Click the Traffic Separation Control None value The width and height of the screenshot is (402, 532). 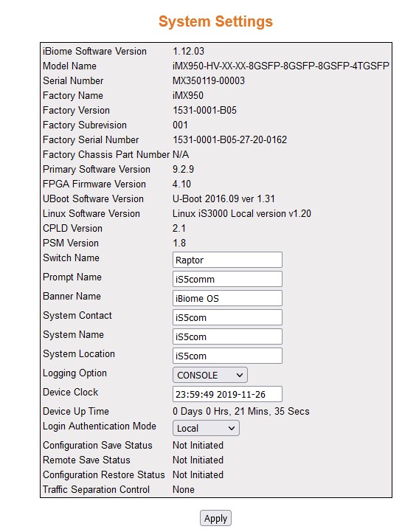click(184, 490)
